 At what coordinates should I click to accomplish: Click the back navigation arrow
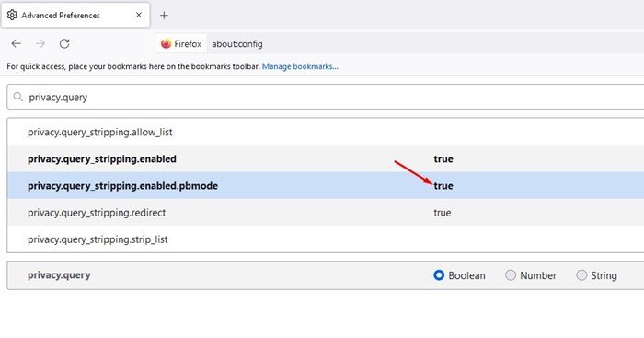click(16, 43)
